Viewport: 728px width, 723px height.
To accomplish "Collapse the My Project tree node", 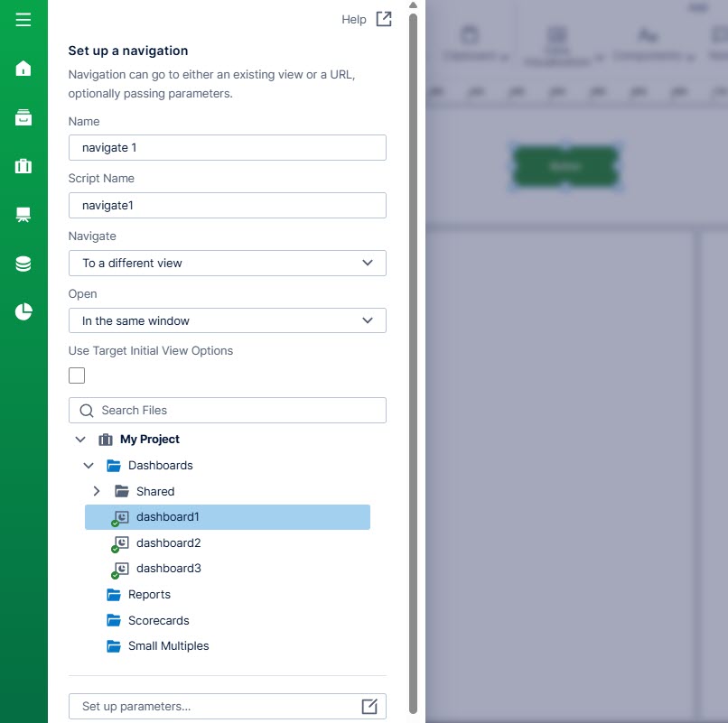I will (x=80, y=440).
